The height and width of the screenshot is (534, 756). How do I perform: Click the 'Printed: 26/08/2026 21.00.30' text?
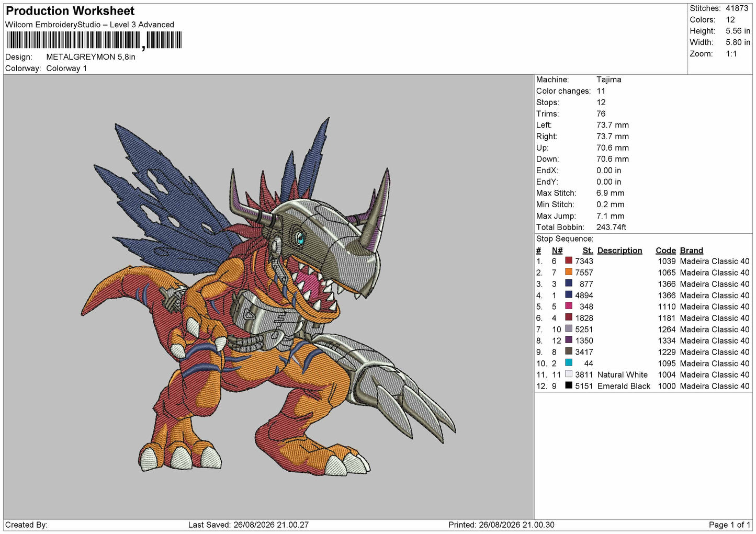501,525
